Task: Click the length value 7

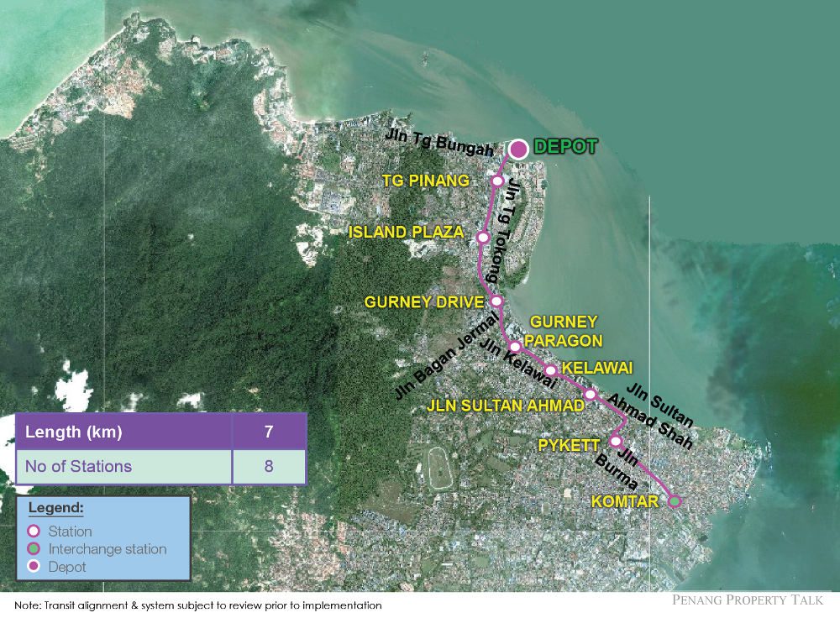Action: (269, 432)
